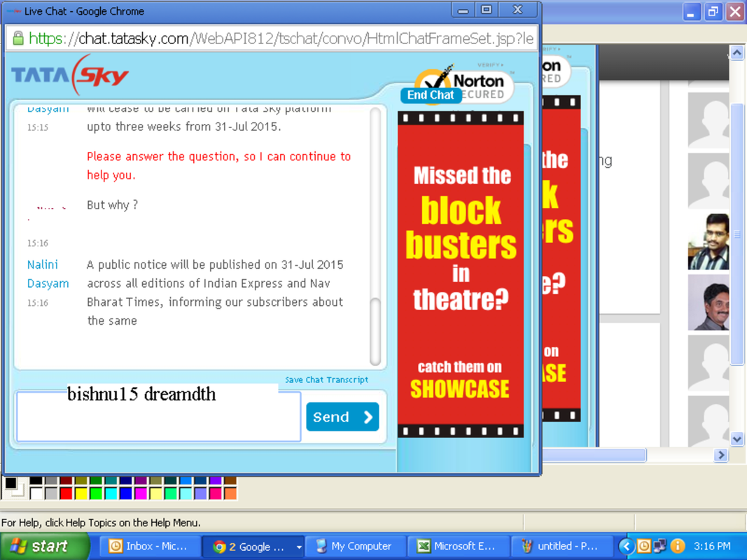Image resolution: width=747 pixels, height=560 pixels.
Task: Select the 'But why ?' chat message
Action: tap(113, 205)
